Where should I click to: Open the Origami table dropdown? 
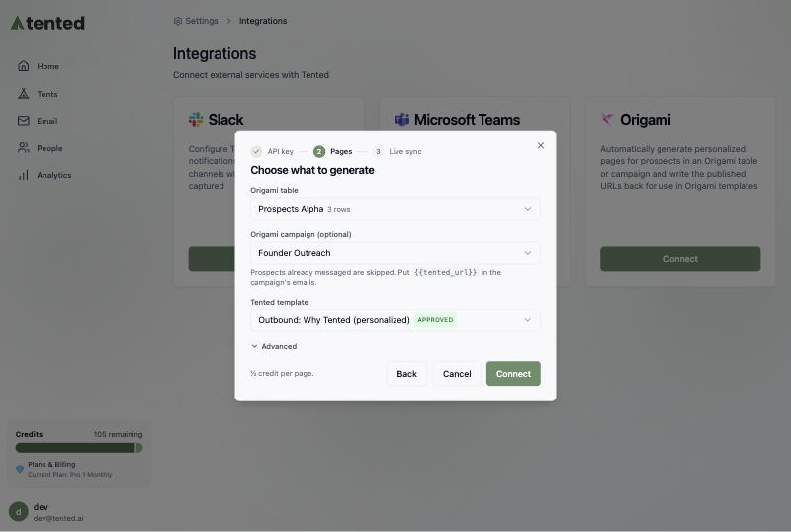pyautogui.click(x=395, y=209)
